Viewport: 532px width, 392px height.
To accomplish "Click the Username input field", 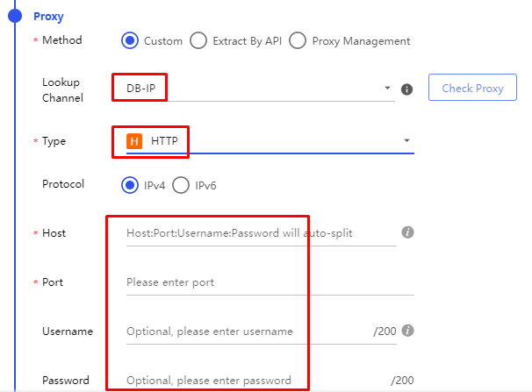I will click(246, 331).
